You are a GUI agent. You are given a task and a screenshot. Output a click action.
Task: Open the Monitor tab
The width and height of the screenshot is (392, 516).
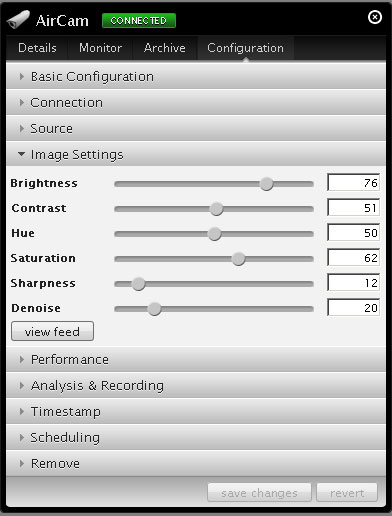coord(100,48)
